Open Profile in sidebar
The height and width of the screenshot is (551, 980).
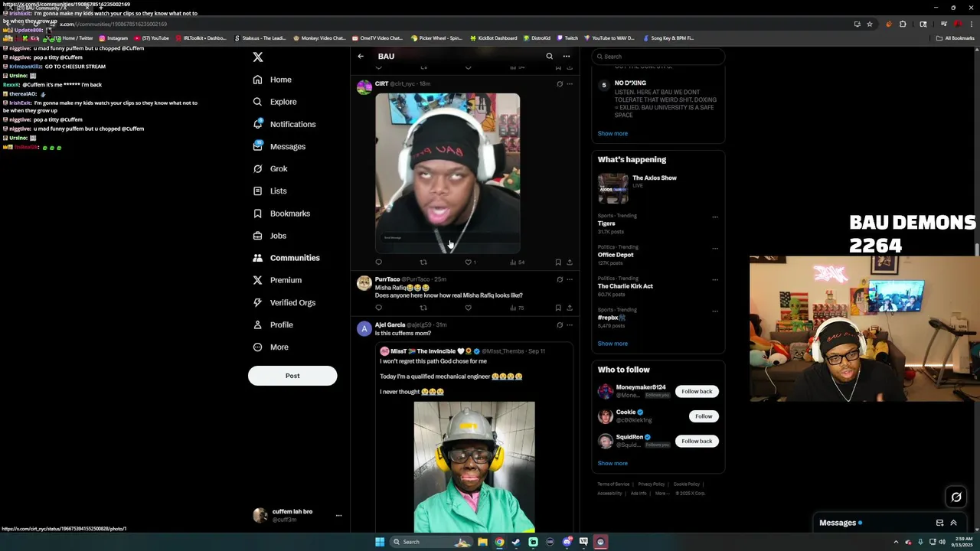click(273, 324)
